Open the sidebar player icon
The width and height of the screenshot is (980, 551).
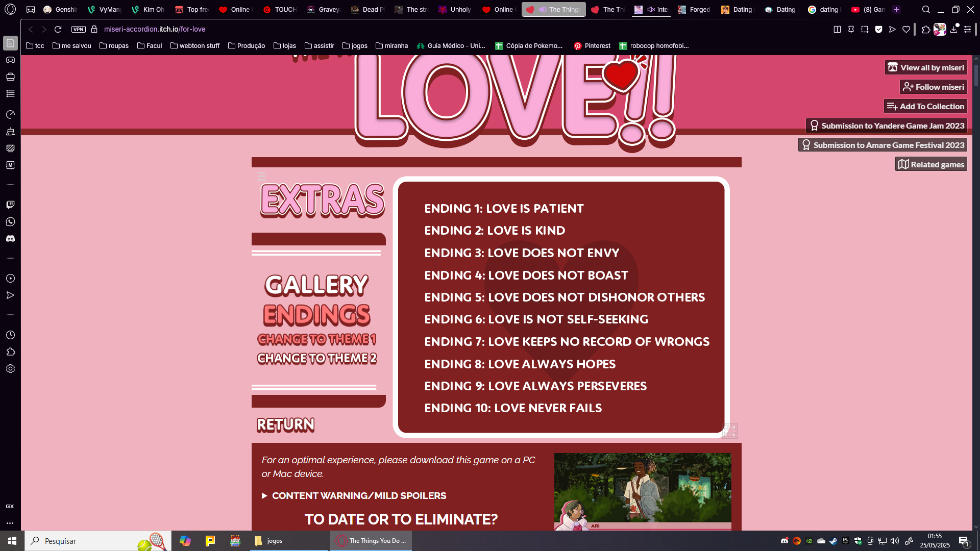(x=10, y=279)
